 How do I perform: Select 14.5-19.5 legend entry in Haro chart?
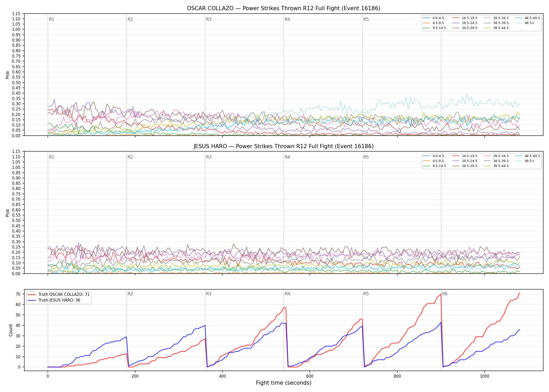point(465,156)
